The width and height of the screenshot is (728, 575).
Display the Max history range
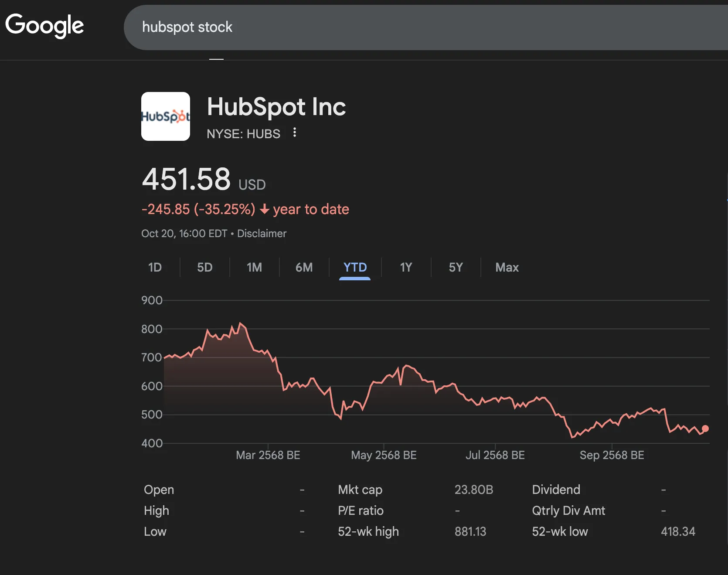point(507,267)
